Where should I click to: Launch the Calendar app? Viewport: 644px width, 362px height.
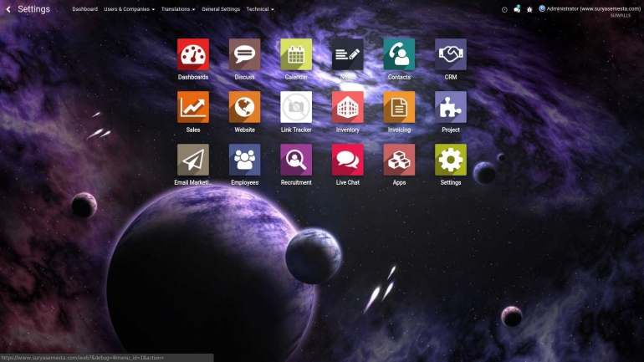[x=296, y=54]
